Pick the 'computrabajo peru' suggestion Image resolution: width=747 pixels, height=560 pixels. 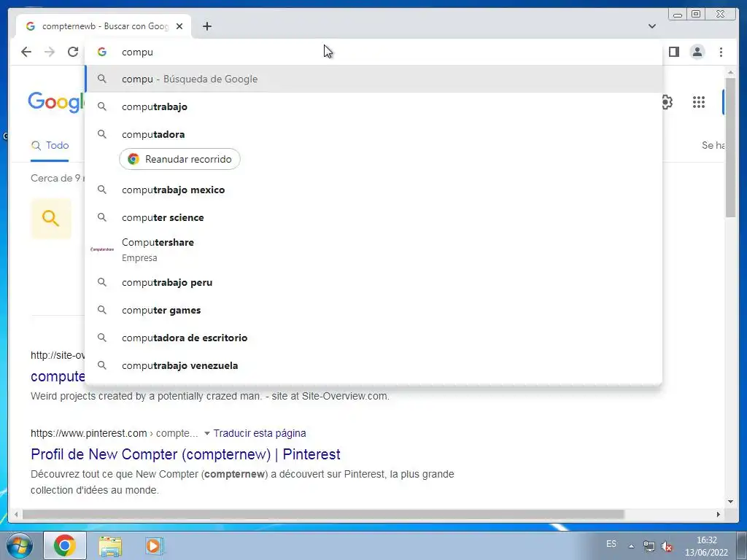373,282
